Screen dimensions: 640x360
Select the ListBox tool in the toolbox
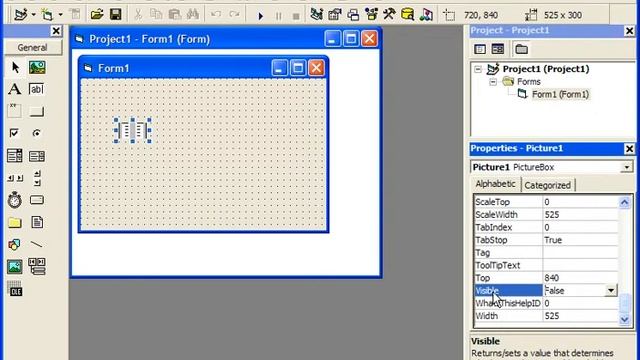(x=37, y=156)
